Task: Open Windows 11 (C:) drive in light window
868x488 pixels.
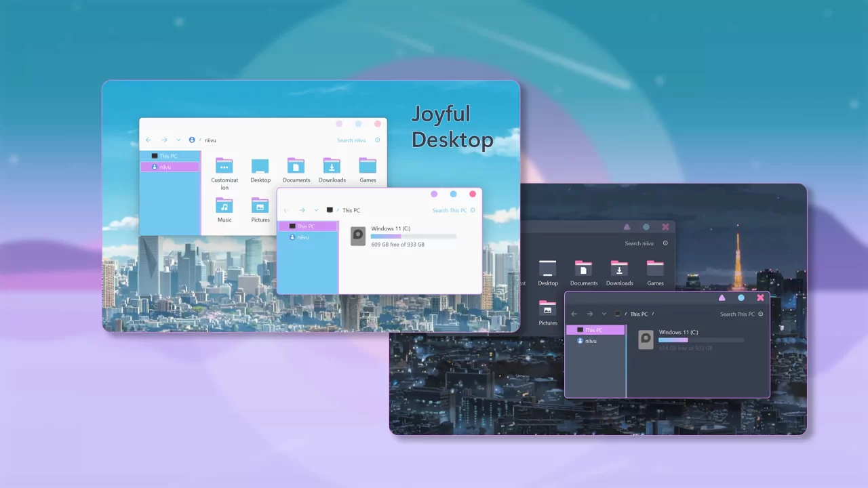Action: 403,236
